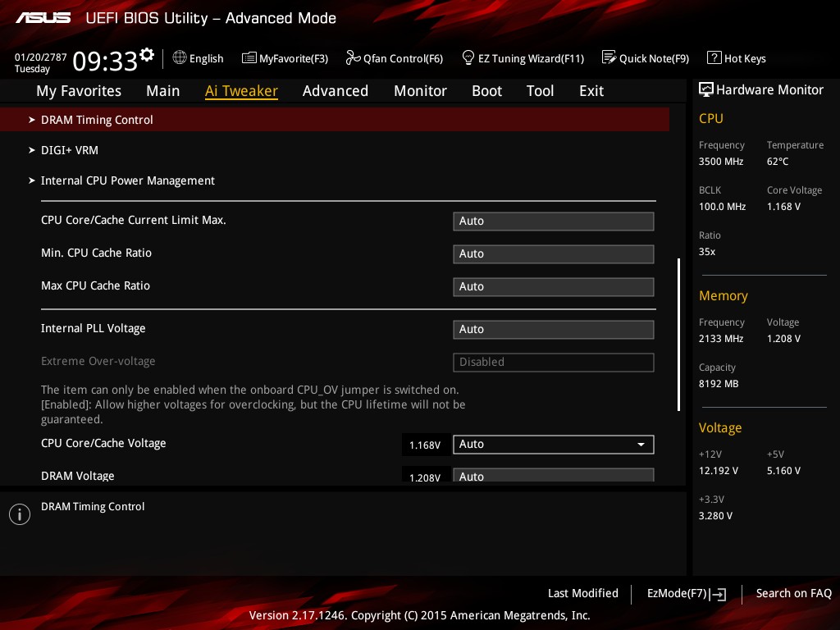Open the Boot tab
The width and height of the screenshot is (840, 630).
click(x=487, y=91)
